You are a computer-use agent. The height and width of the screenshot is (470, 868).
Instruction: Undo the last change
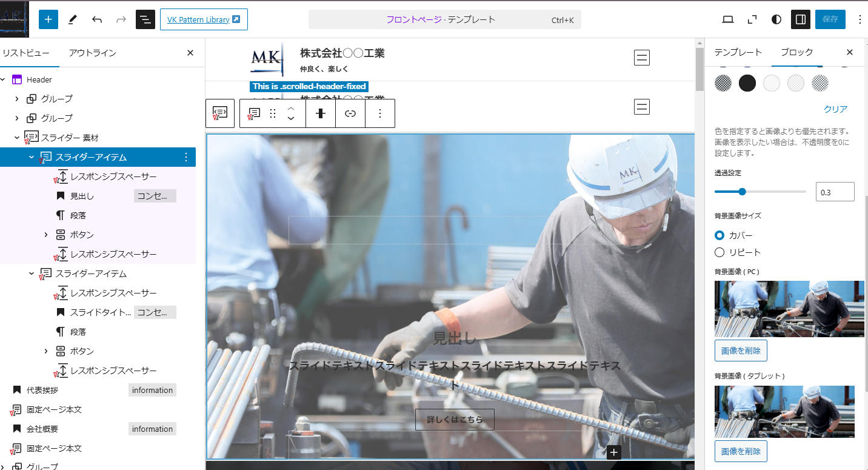pos(97,19)
